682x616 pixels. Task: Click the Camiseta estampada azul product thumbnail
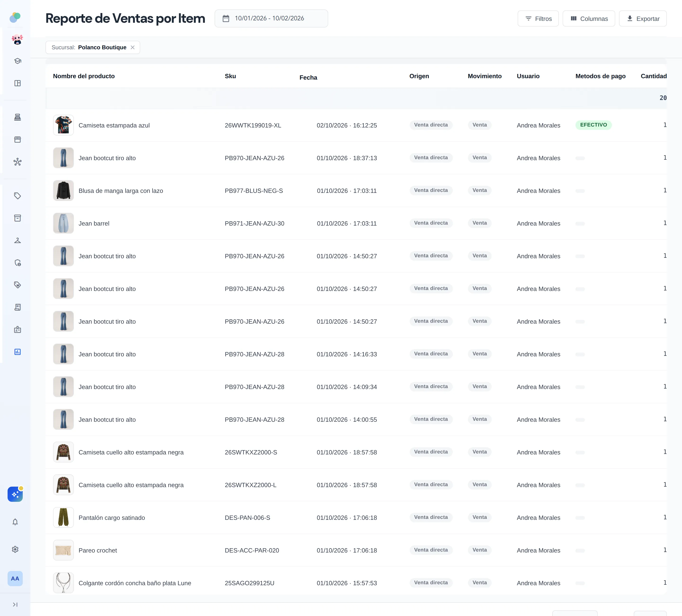pos(63,125)
